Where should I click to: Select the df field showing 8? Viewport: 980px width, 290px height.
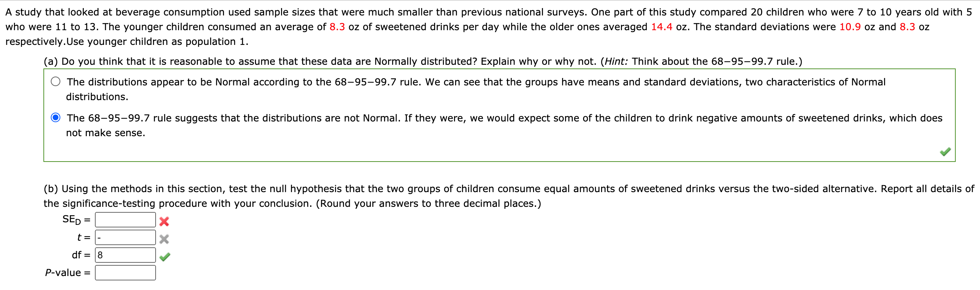[125, 255]
